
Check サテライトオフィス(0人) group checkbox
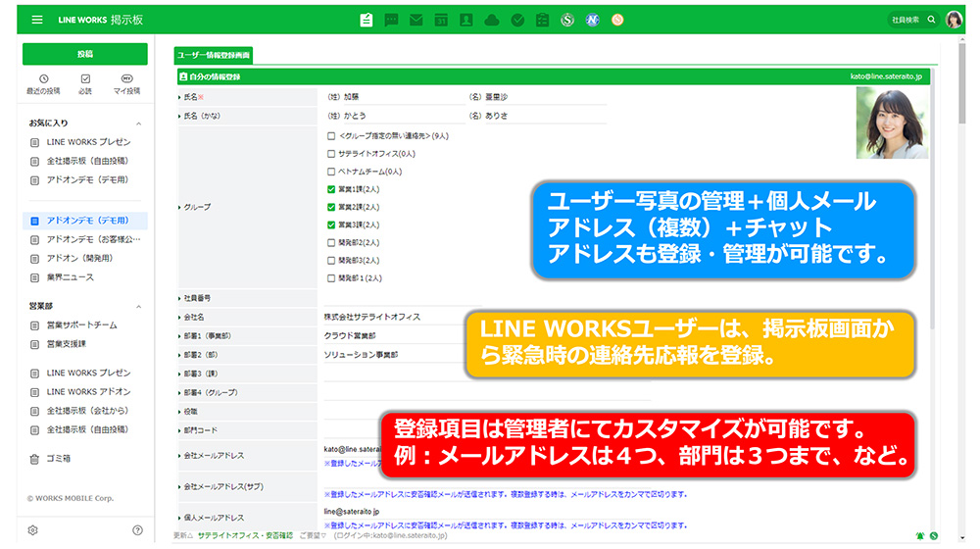click(331, 154)
